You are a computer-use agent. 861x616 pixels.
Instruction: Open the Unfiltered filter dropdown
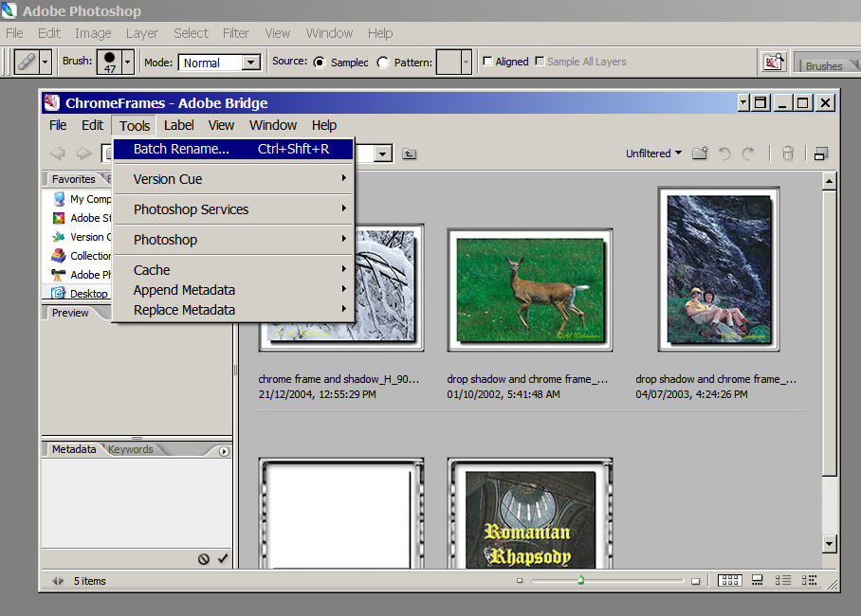[653, 154]
